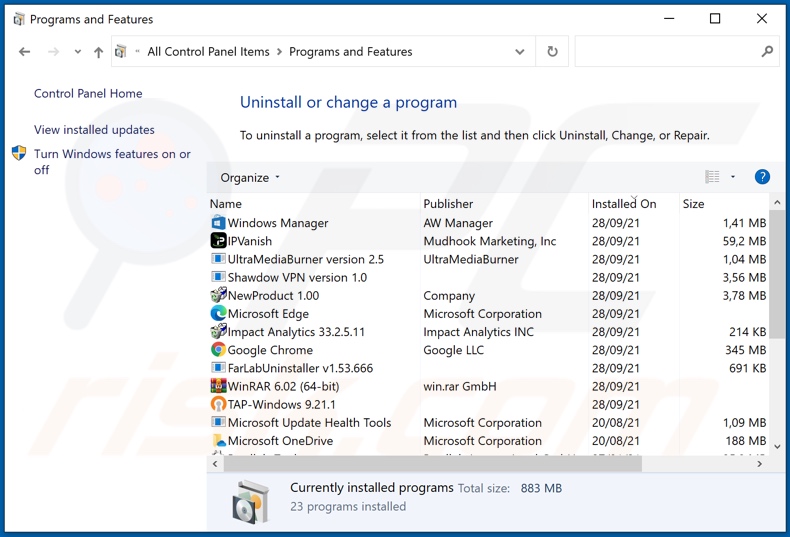
Task: Open help with the question mark icon
Action: click(x=762, y=177)
